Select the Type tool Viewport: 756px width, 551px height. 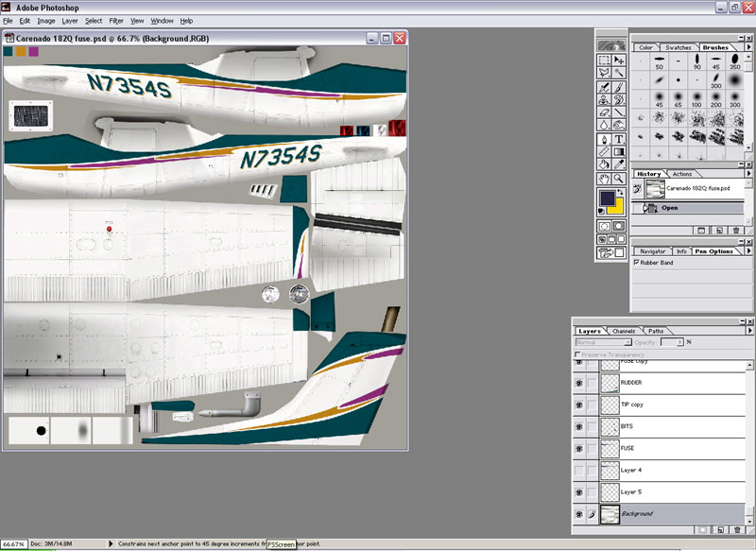tap(619, 139)
